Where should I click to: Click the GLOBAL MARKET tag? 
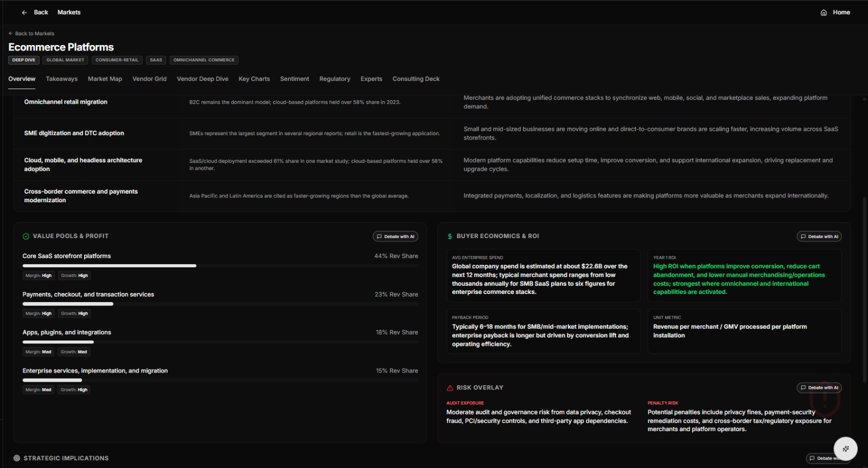pos(66,60)
